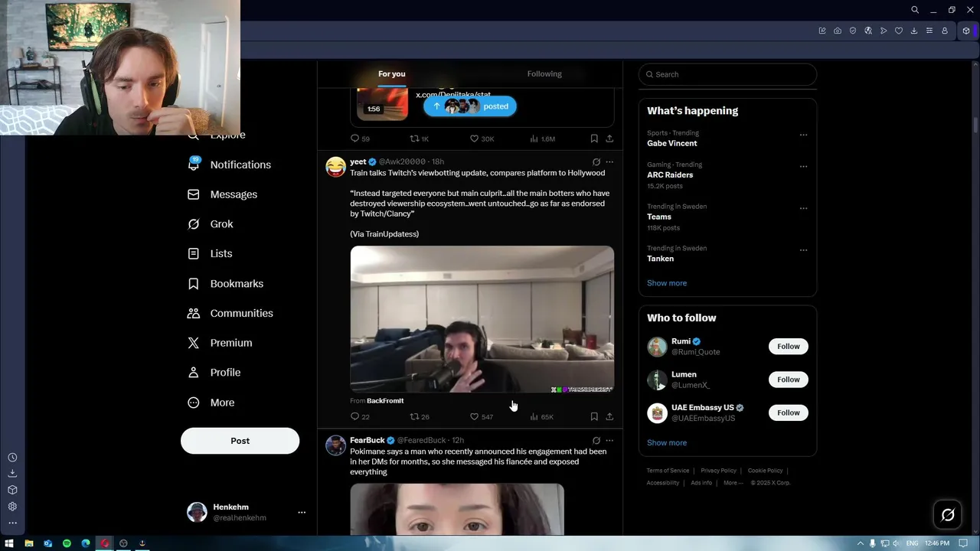Play the Train video thumbnail
Image resolution: width=980 pixels, height=551 pixels.
point(482,319)
